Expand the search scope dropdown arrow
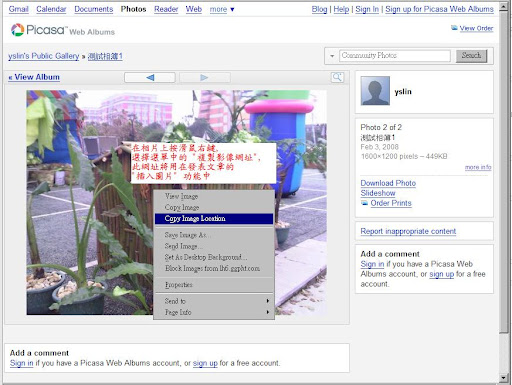 point(332,56)
